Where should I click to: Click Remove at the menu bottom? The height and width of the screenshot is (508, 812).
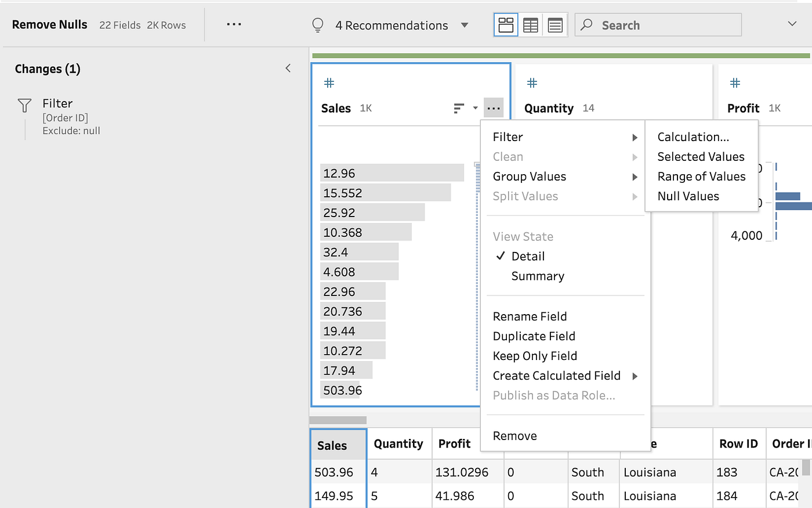point(514,435)
